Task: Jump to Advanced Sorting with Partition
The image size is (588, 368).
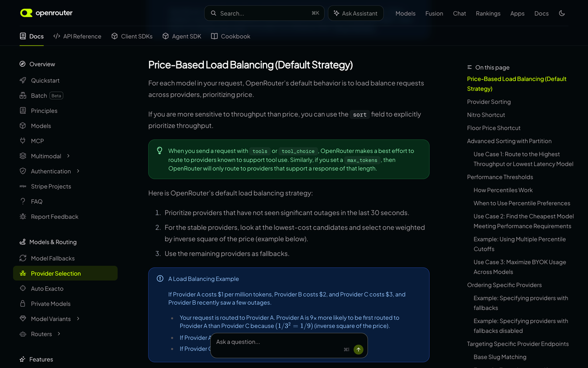Action: 509,141
